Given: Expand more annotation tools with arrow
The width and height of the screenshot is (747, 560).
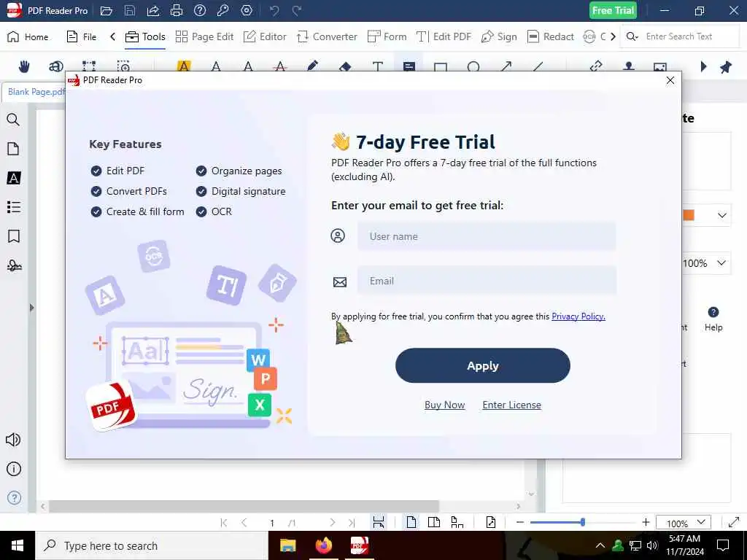Looking at the screenshot, I should click(703, 66).
